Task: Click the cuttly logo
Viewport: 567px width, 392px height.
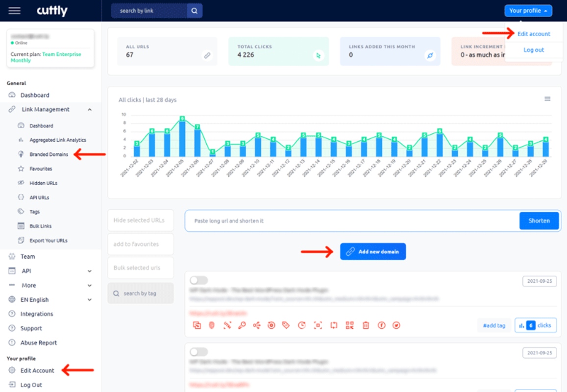Action: pyautogui.click(x=52, y=11)
